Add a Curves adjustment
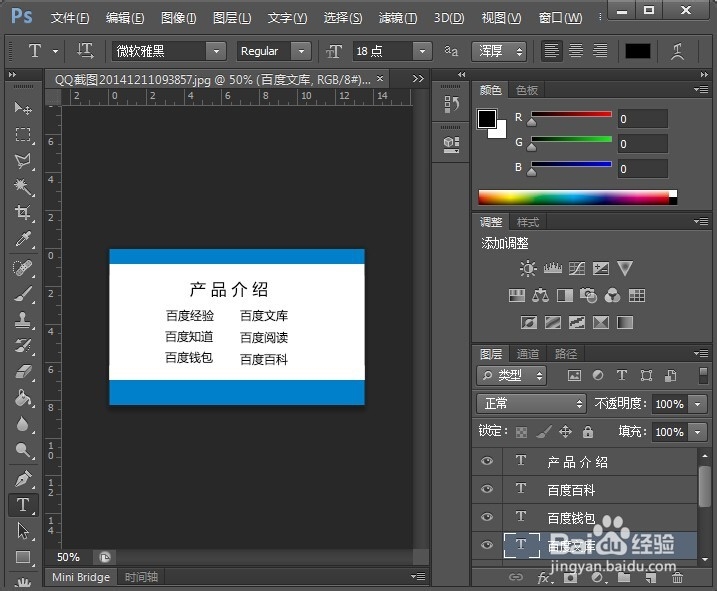717x591 pixels. click(577, 269)
